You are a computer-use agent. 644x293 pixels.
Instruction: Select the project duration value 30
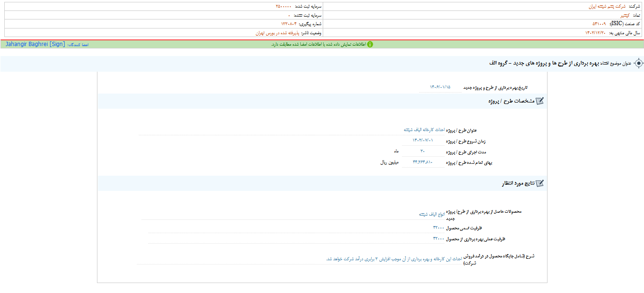tap(422, 151)
